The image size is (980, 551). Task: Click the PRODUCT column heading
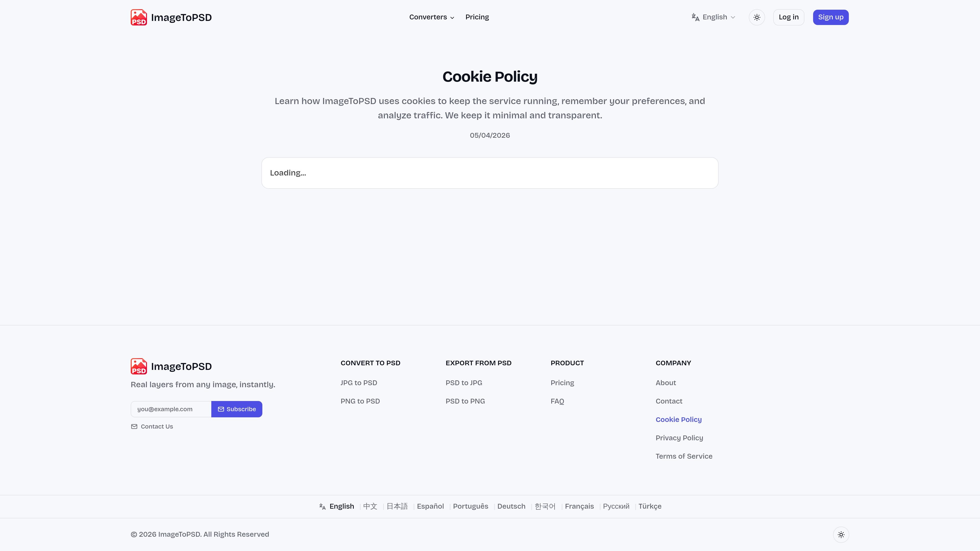click(x=567, y=363)
